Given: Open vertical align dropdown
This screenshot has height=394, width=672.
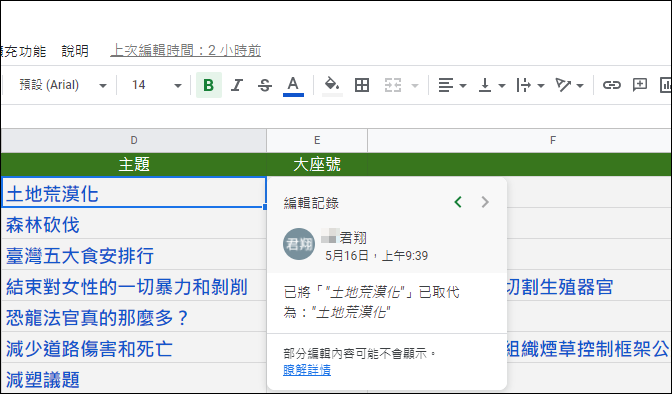Looking at the screenshot, I should 491,85.
